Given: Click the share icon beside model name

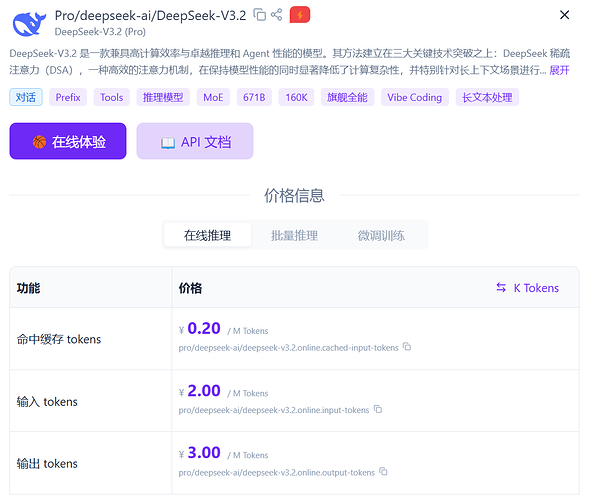Looking at the screenshot, I should pyautogui.click(x=277, y=15).
